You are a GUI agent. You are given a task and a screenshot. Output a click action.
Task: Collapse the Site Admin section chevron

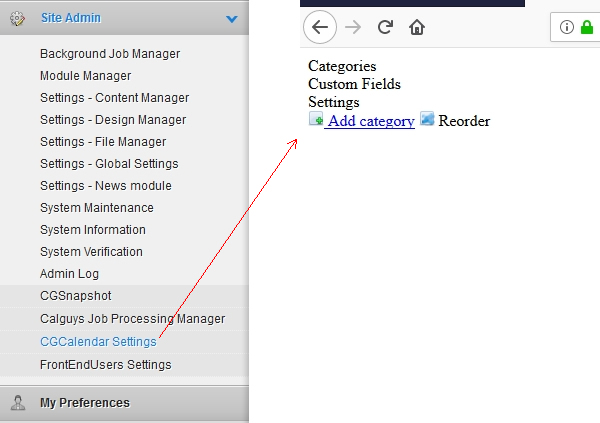pyautogui.click(x=231, y=18)
